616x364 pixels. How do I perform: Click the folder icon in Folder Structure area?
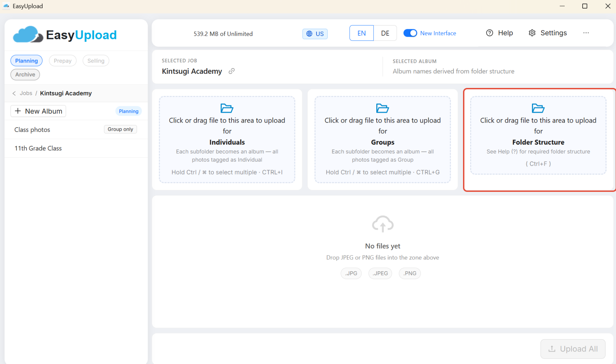click(x=538, y=108)
